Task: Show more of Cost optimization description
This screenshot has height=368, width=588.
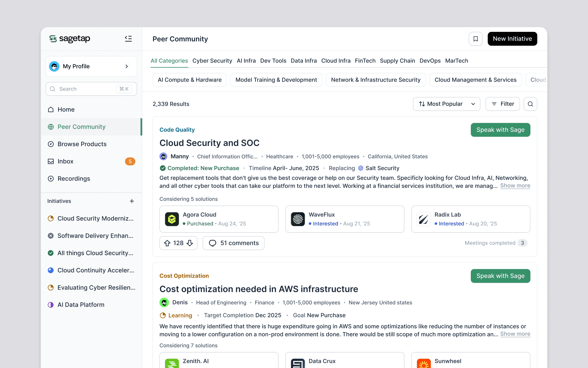Action: coord(515,334)
